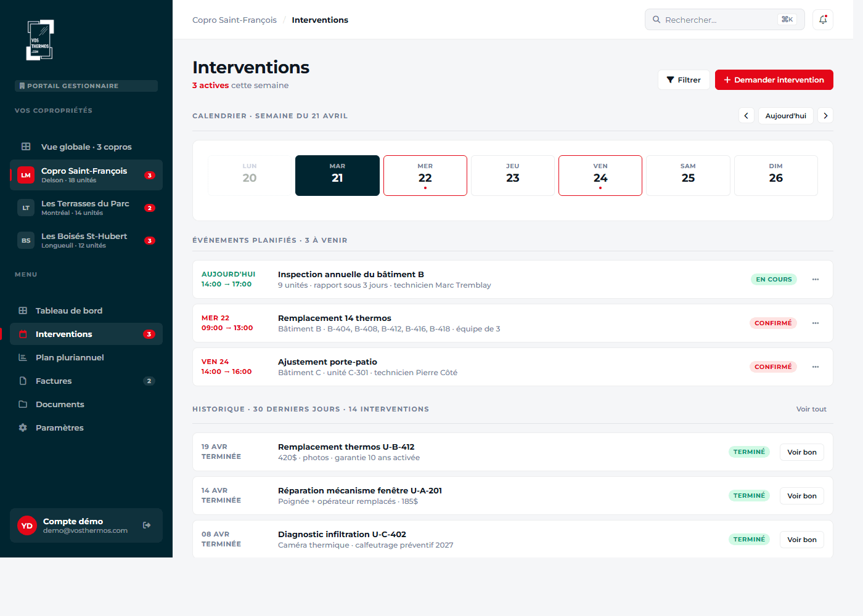The width and height of the screenshot is (863, 616).
Task: Click the demo@vosthermos.com email text
Action: coord(85,531)
